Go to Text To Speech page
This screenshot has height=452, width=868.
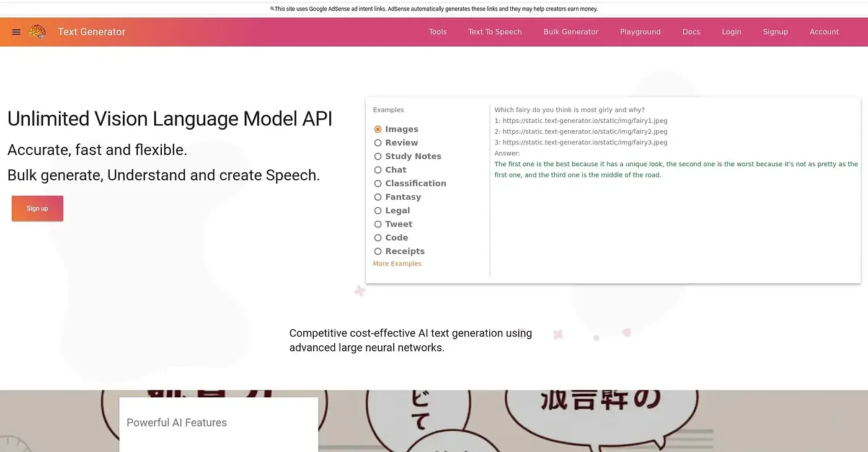point(495,32)
